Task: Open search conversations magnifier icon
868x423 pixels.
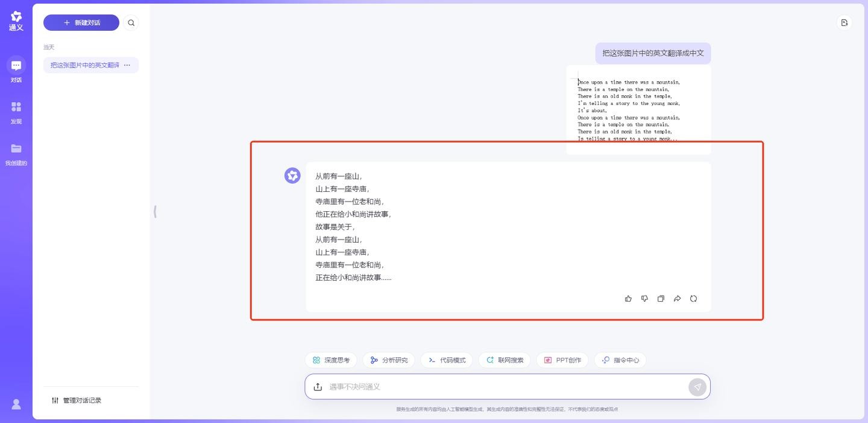Action: click(x=131, y=23)
